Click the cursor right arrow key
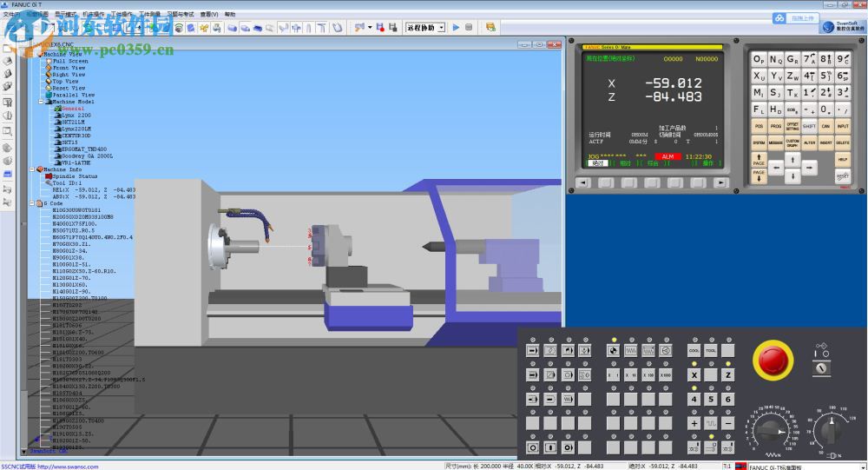The width and height of the screenshot is (868, 470). pos(809,168)
